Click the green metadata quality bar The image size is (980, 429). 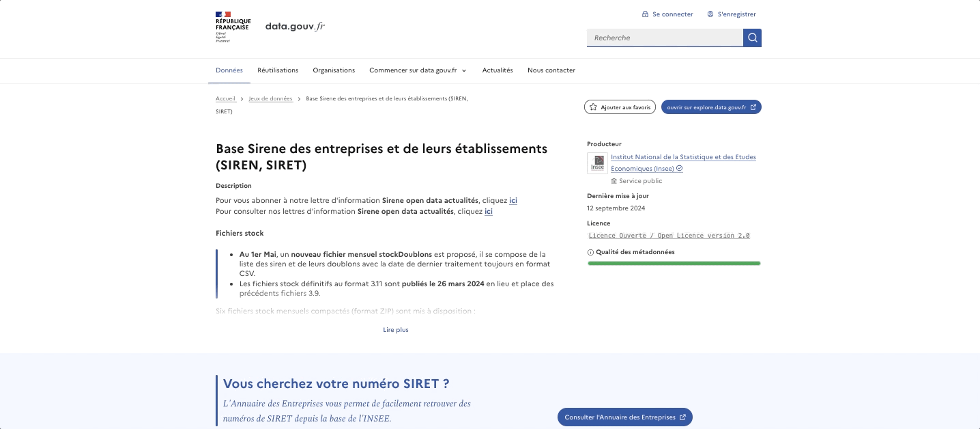coord(674,263)
